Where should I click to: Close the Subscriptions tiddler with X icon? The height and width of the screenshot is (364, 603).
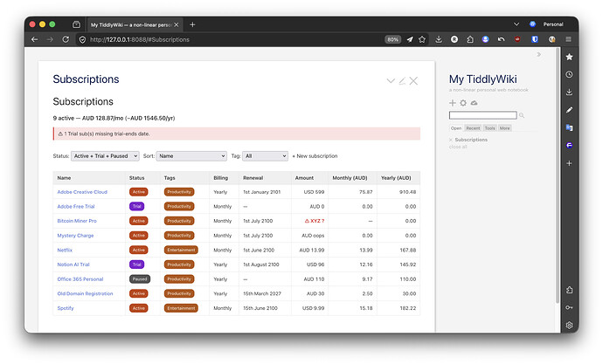413,80
